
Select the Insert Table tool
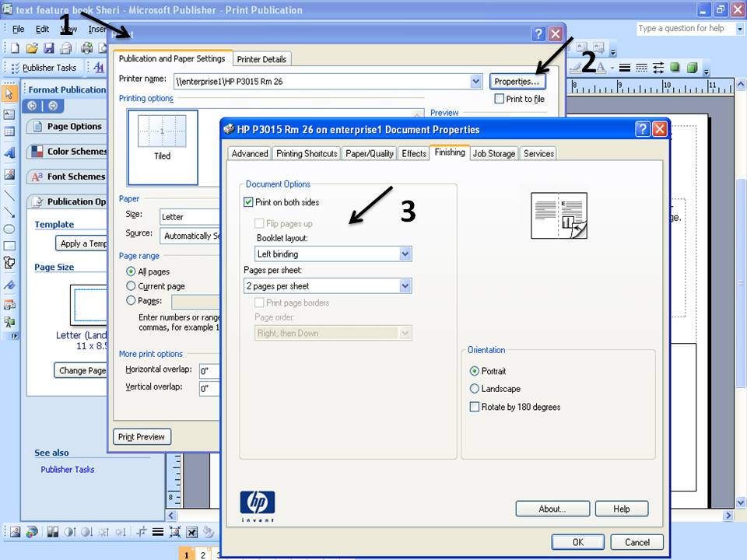9,132
